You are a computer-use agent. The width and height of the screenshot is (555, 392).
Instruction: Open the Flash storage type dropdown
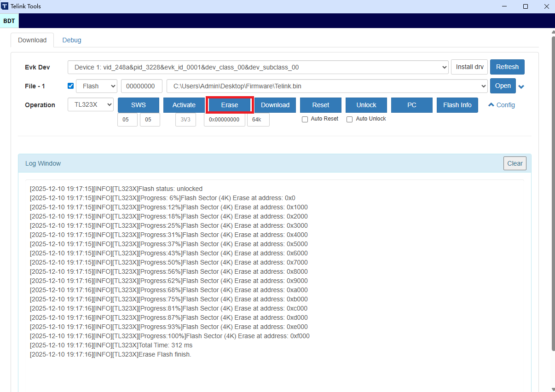(x=96, y=86)
